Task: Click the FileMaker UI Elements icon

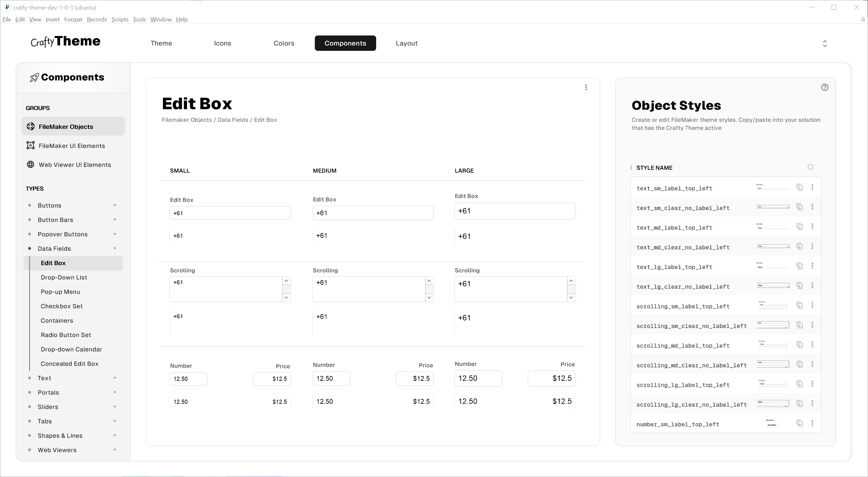Action: pyautogui.click(x=30, y=145)
